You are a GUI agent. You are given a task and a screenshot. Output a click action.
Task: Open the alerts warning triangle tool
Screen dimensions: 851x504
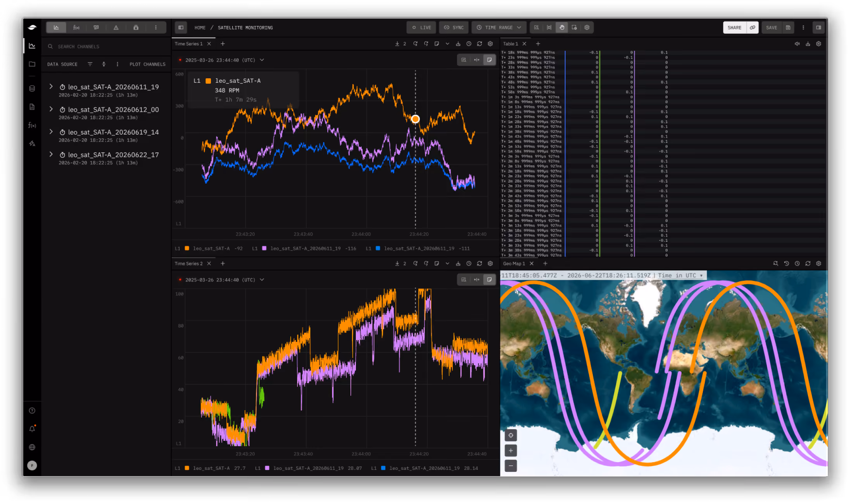116,28
